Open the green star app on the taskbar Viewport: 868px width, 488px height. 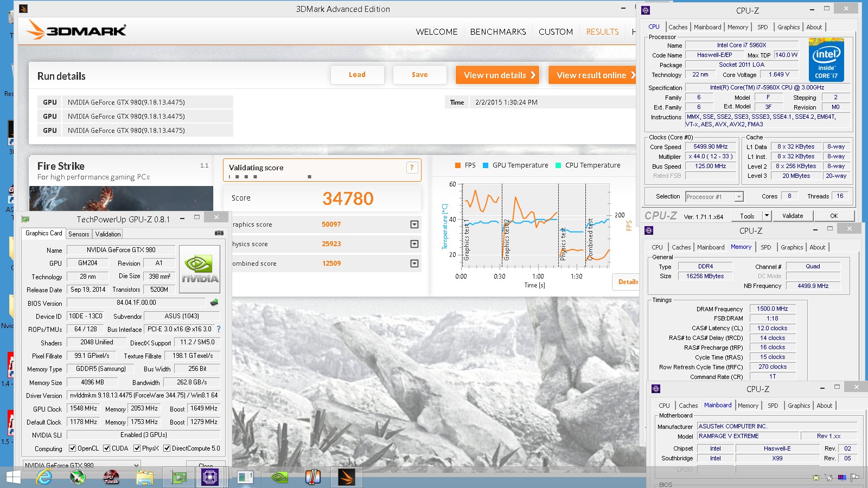point(78,477)
